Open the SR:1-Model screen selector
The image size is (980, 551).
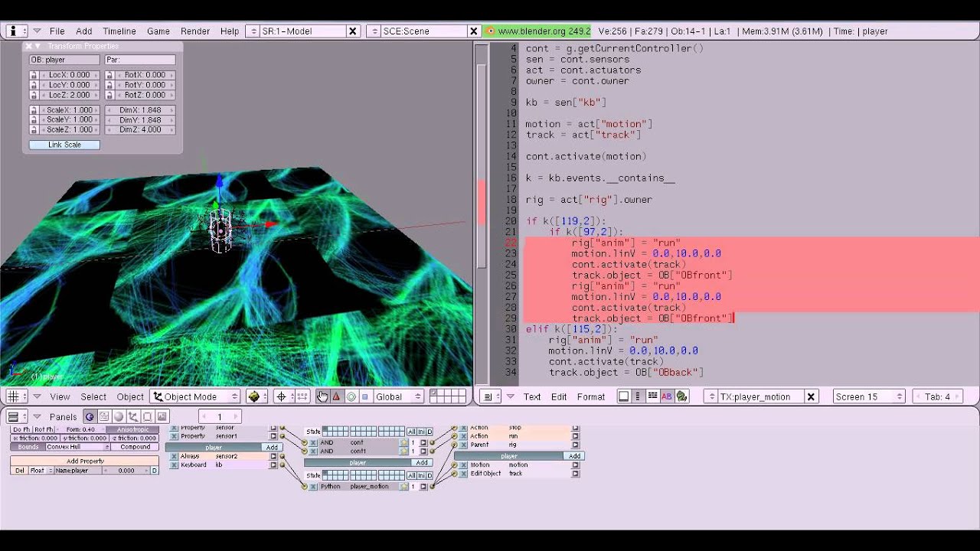click(252, 31)
